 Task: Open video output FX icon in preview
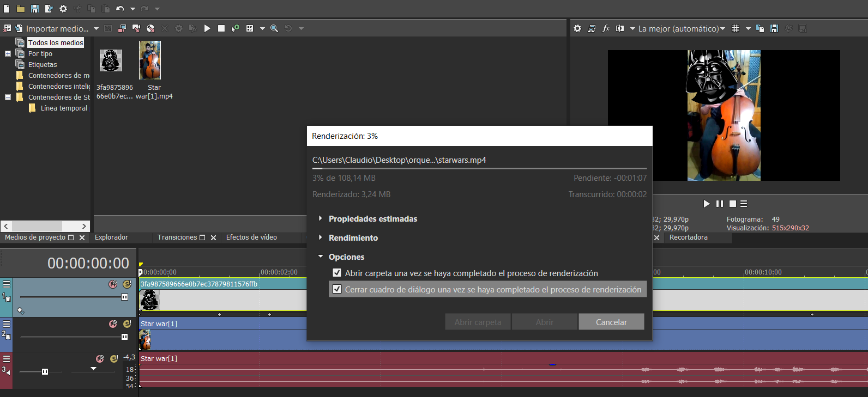pyautogui.click(x=606, y=28)
